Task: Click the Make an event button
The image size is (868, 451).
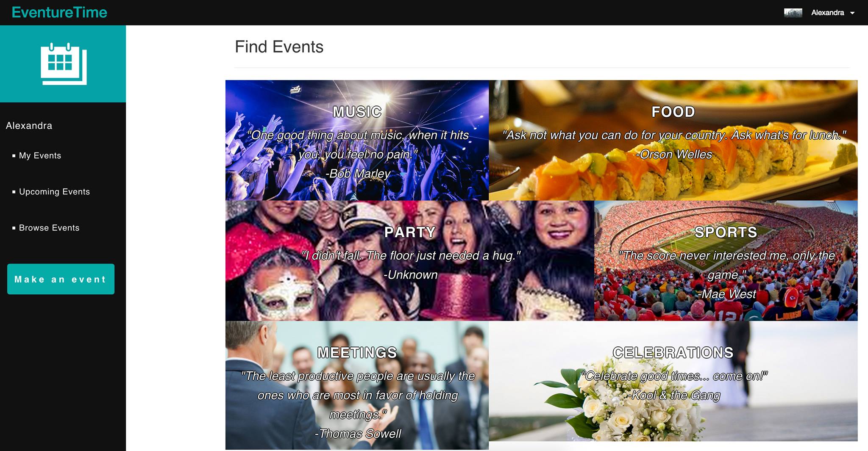Action: click(x=61, y=279)
